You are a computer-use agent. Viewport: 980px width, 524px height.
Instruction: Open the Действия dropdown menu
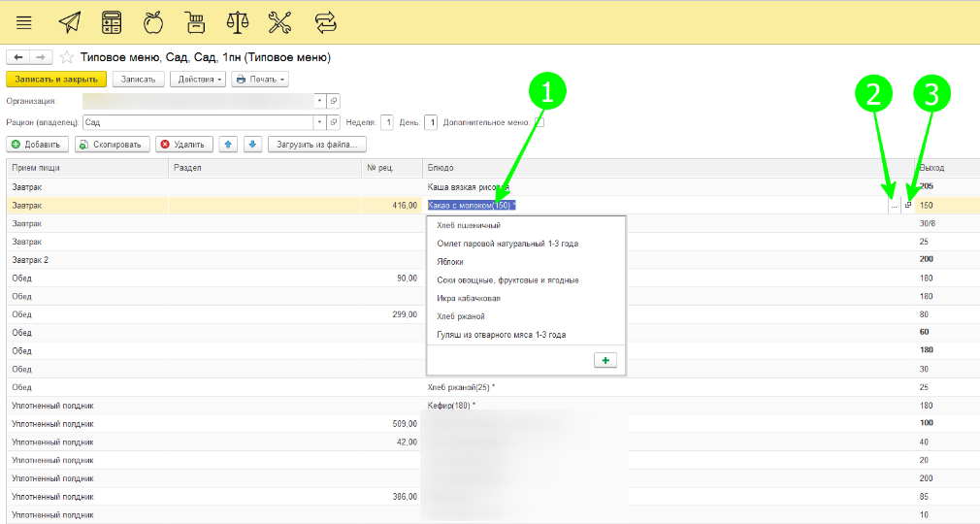coord(198,80)
